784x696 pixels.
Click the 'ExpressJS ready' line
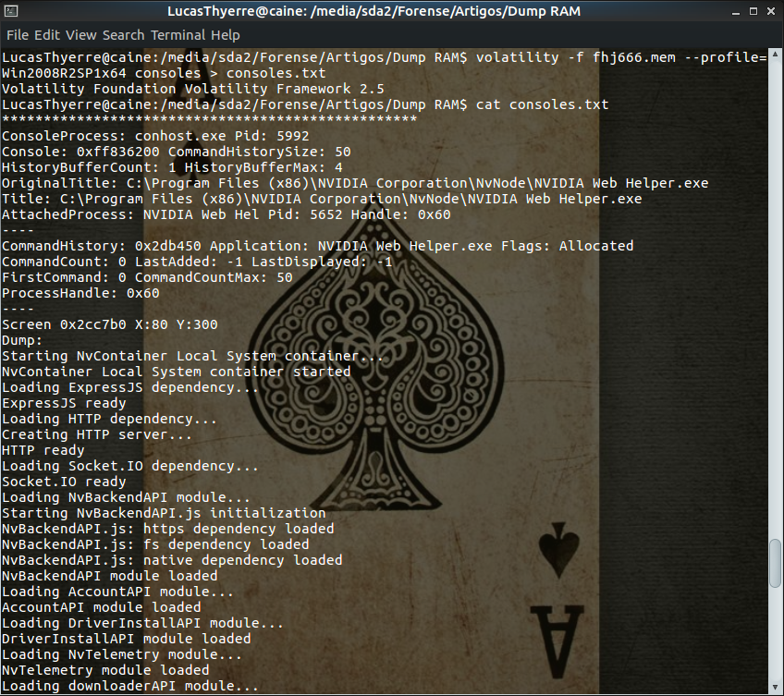[64, 403]
